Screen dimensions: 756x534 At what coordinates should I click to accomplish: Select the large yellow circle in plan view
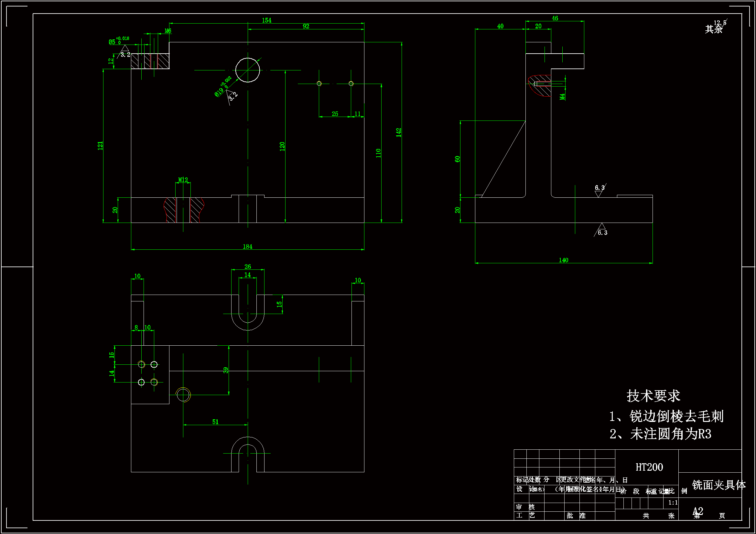point(183,395)
